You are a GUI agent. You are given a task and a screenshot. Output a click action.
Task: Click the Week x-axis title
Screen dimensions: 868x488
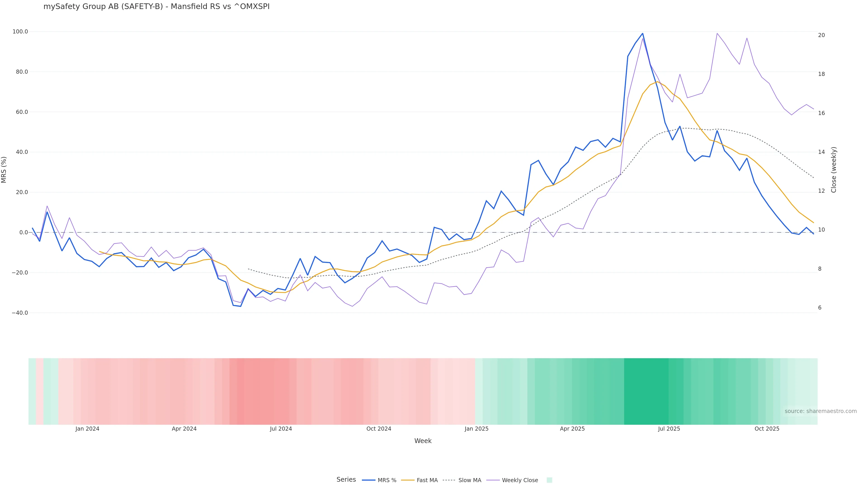[x=423, y=441]
